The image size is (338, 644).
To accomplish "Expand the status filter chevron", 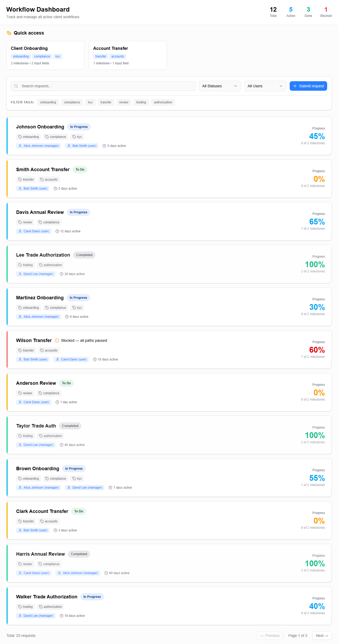I will [236, 86].
